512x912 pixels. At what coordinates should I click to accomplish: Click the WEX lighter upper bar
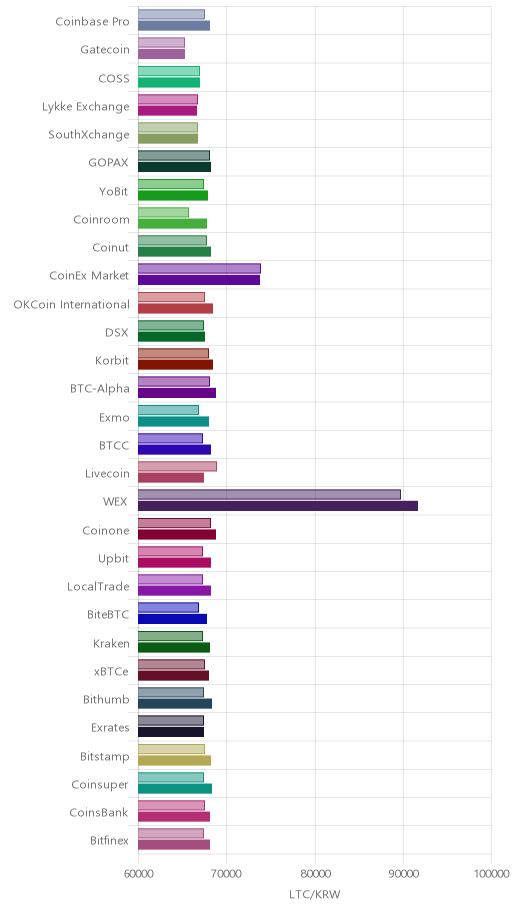[x=269, y=494]
